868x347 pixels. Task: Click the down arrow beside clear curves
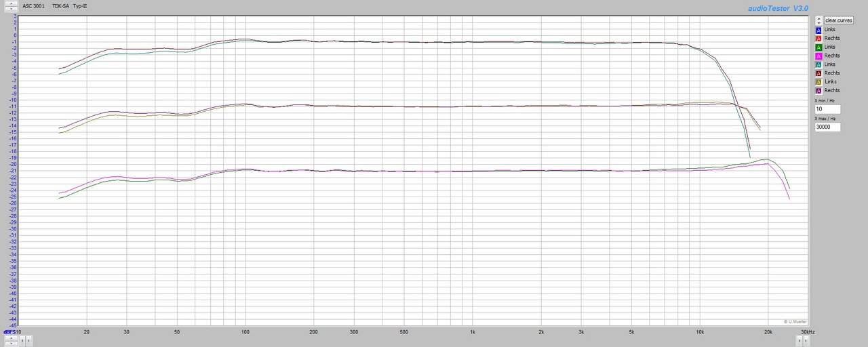pyautogui.click(x=818, y=23)
